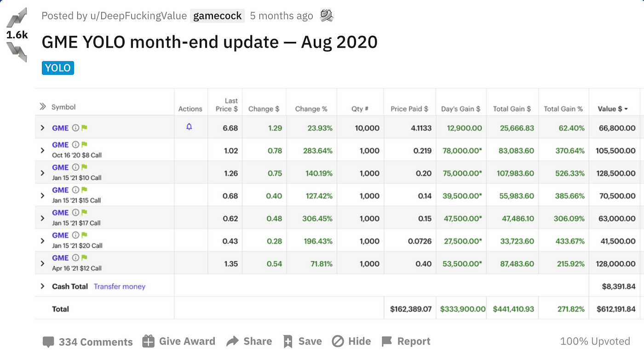The height and width of the screenshot is (357, 644).
Task: Click info icon for Jan 15 '21 $20 Call
Action: click(x=75, y=235)
